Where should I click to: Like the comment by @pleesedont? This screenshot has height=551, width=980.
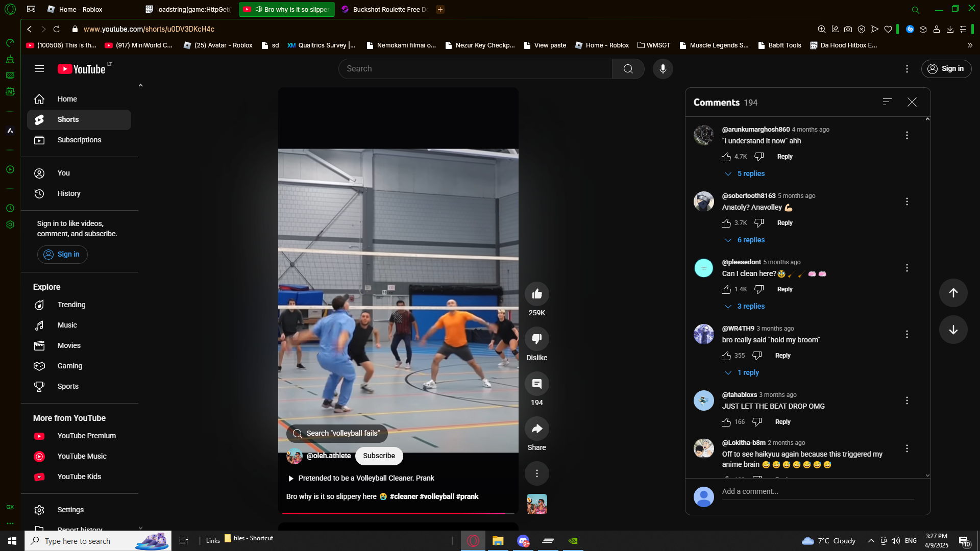click(x=726, y=289)
